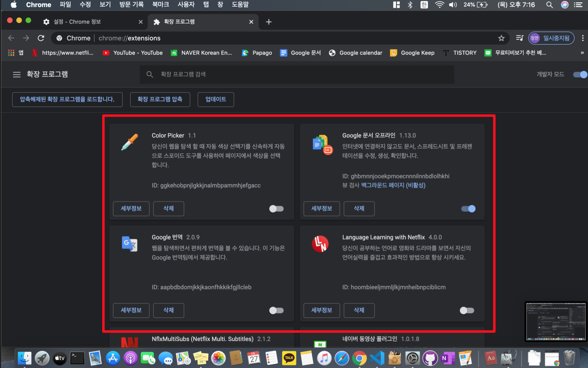Select the 확장 프로그램 tab
Image resolution: width=588 pixels, height=368 pixels.
pyautogui.click(x=203, y=22)
